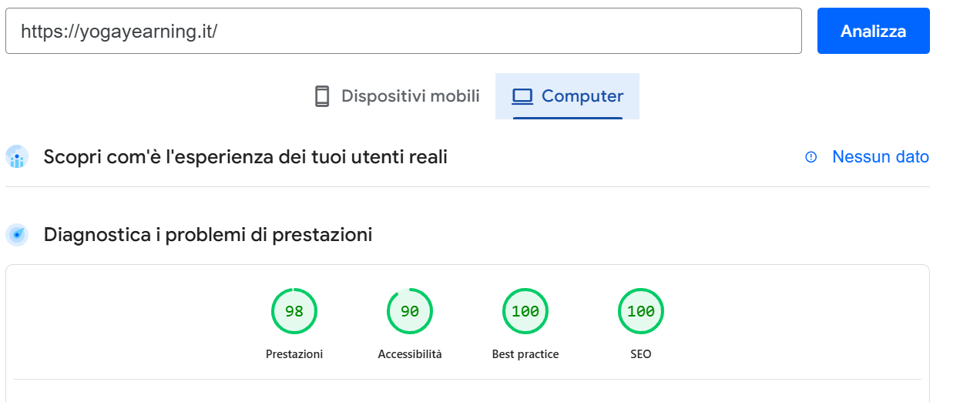Screen dimensions: 980x402
Task: Click the URL input field with yogayearning.it
Action: tap(402, 31)
